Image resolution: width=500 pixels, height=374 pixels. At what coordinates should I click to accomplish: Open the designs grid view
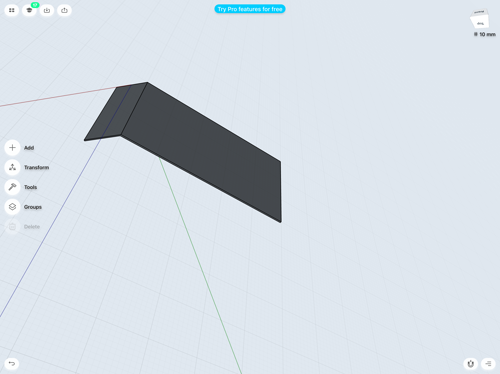[x=12, y=10]
